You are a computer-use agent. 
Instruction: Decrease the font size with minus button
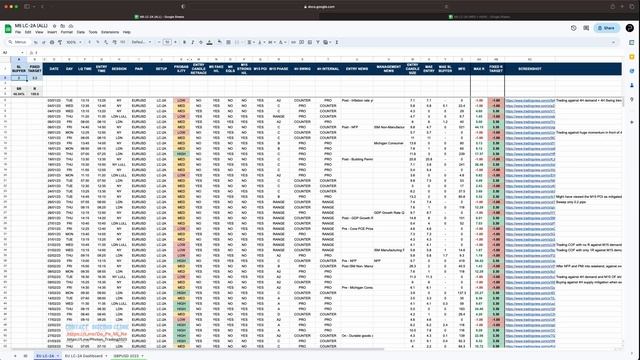160,42
